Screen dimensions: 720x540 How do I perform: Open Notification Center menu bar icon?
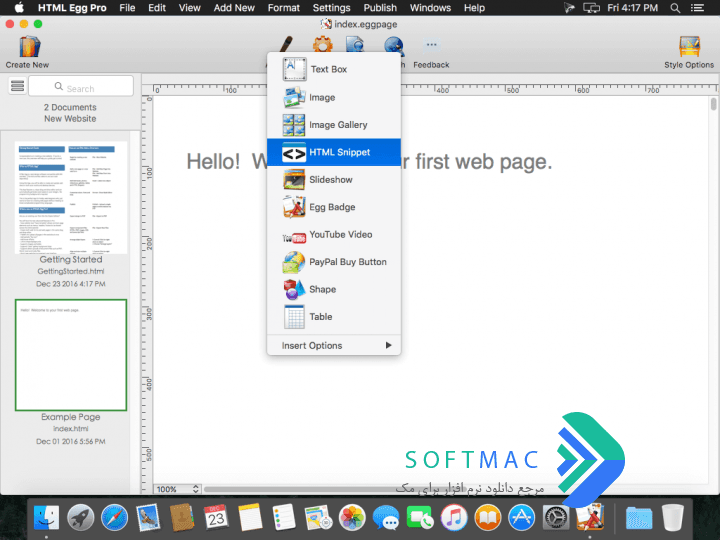pyautogui.click(x=698, y=8)
